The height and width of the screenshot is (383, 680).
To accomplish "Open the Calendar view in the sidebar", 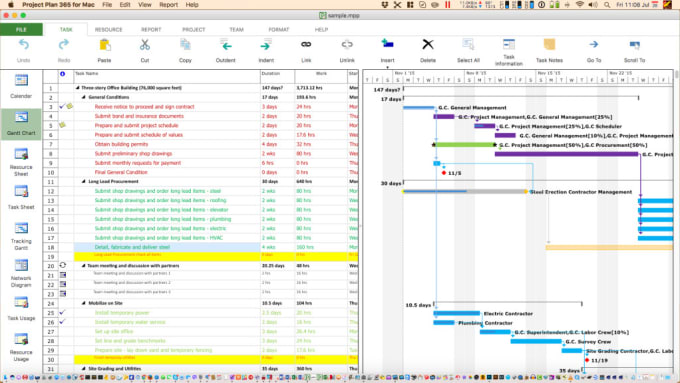I will (x=21, y=86).
